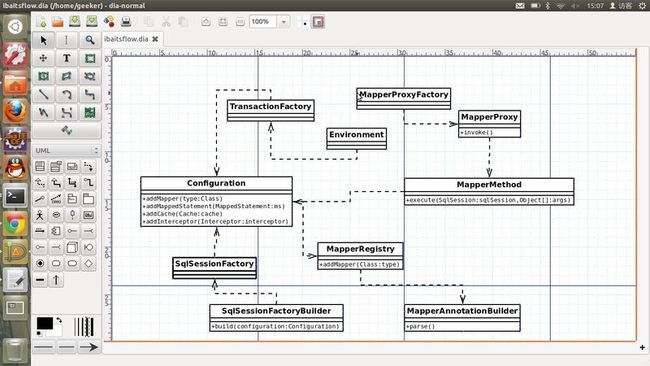Print the diagram with printer icon

tap(126, 22)
